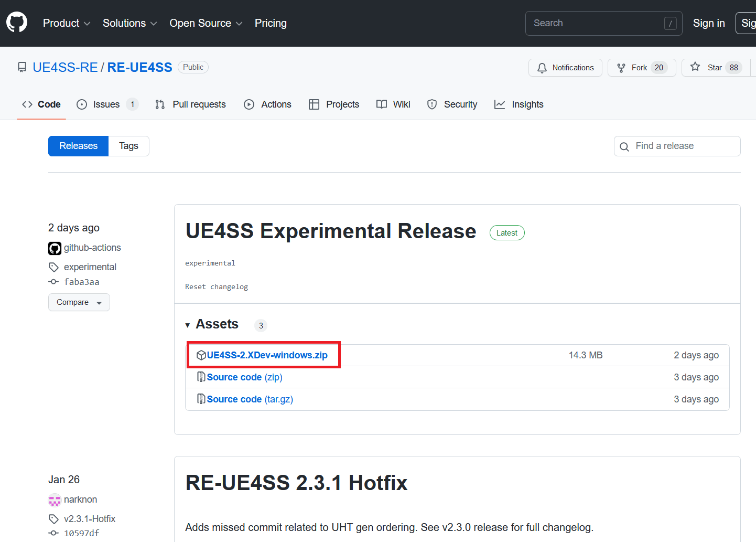756x542 pixels.
Task: Expand the Solutions menu
Action: tap(129, 23)
